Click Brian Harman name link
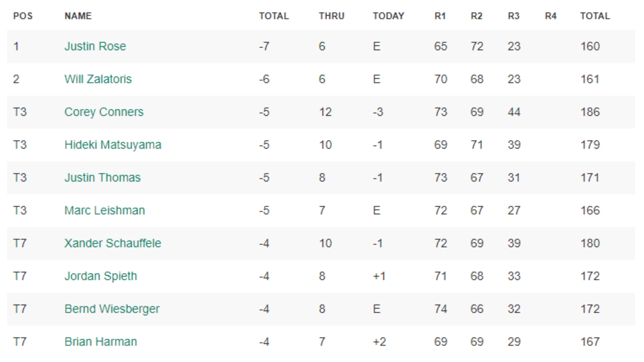 click(x=101, y=342)
